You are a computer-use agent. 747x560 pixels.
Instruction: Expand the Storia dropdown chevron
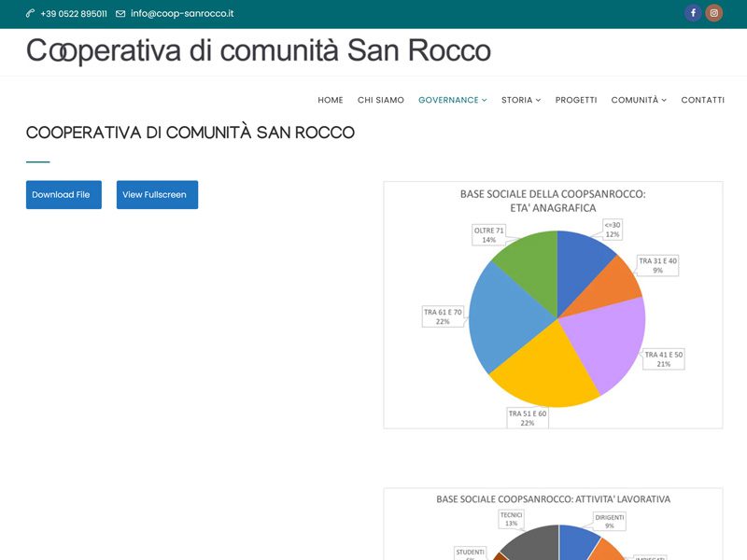539,100
